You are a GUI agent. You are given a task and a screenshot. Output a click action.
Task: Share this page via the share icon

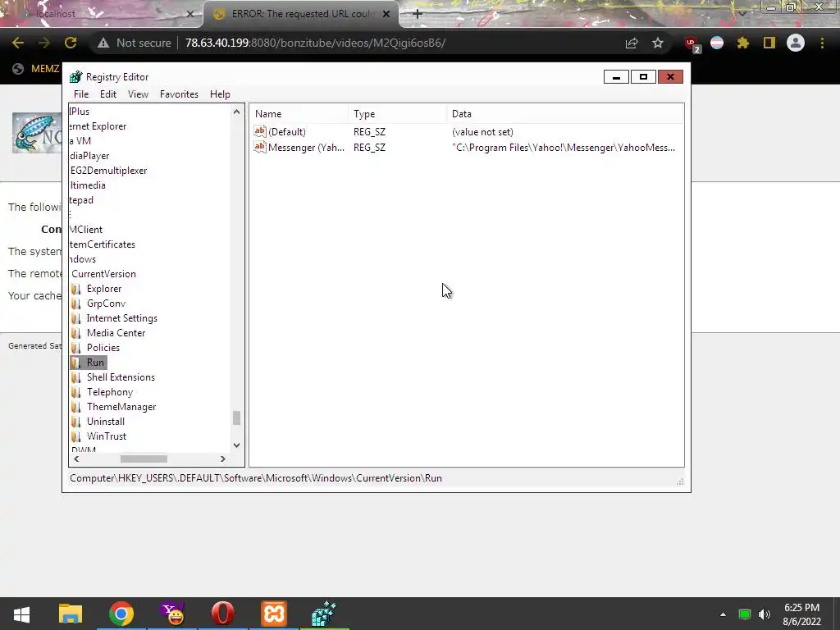click(632, 43)
